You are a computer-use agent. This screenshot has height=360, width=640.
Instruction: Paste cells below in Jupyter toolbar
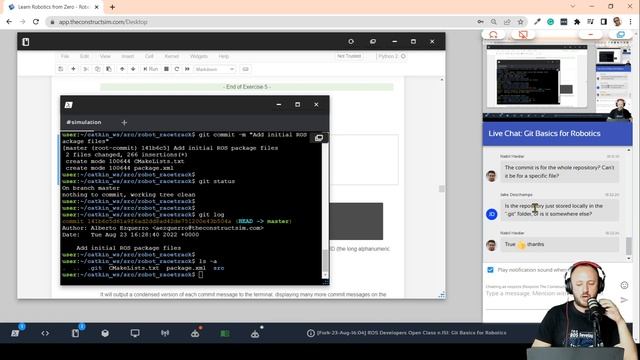(109, 69)
